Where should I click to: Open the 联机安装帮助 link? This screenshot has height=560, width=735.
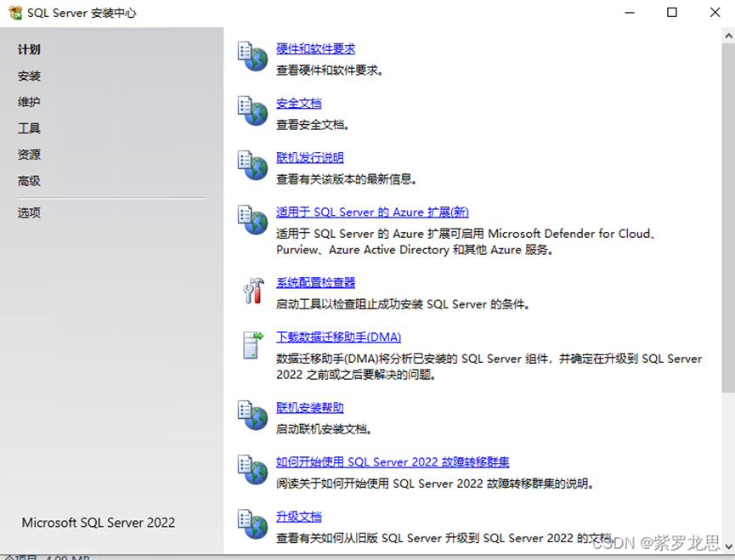coord(310,407)
